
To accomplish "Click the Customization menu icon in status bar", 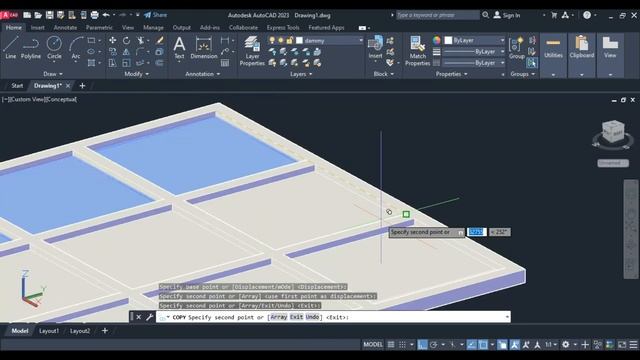I will [633, 344].
